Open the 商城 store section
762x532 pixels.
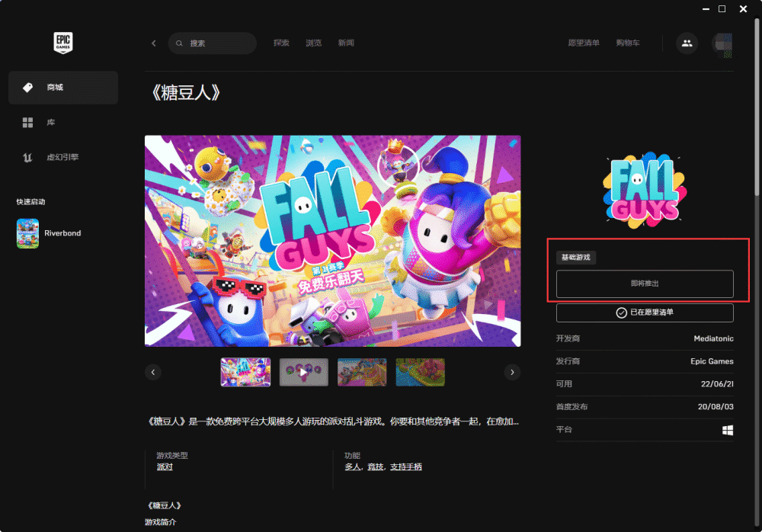(x=63, y=88)
